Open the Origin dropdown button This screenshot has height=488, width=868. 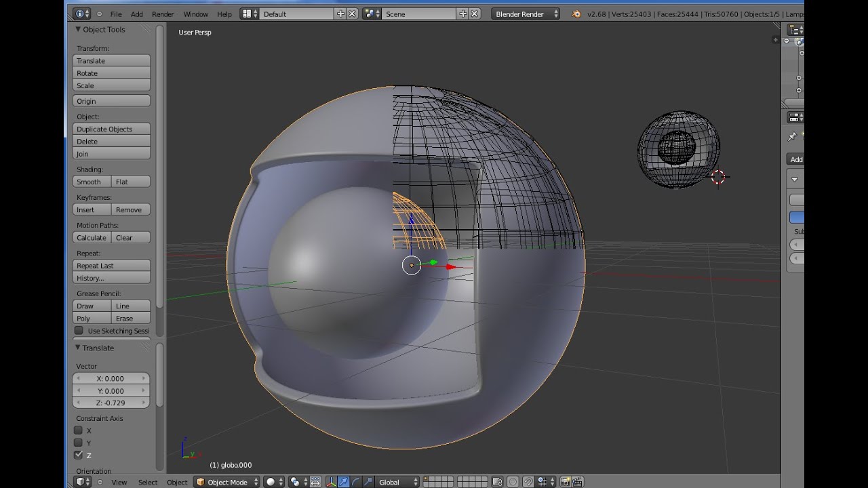[x=111, y=101]
